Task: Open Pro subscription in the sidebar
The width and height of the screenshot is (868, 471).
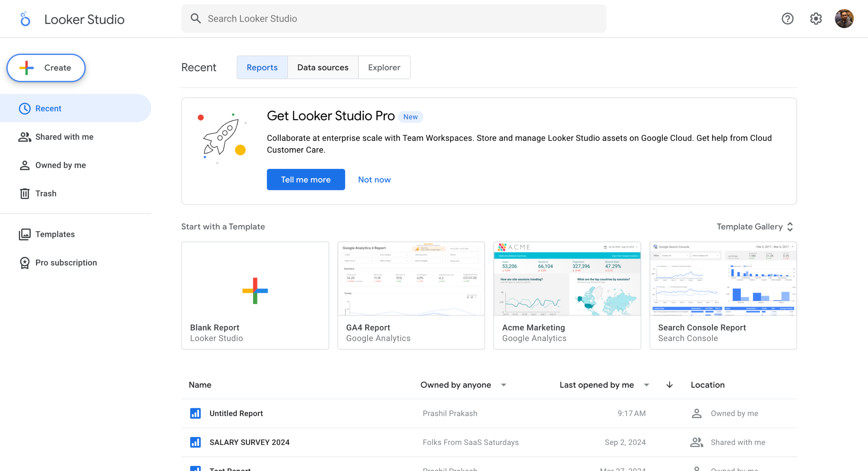Action: coord(66,262)
